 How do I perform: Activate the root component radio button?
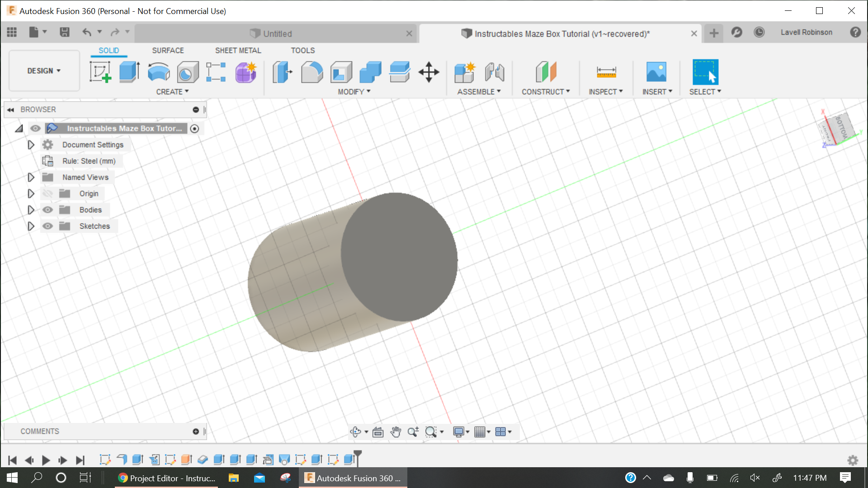(x=194, y=129)
